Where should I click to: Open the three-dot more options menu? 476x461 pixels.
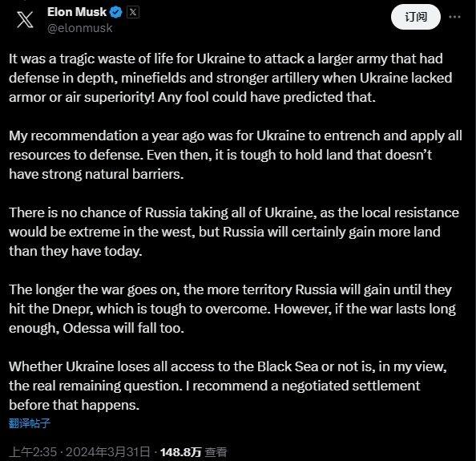(454, 17)
